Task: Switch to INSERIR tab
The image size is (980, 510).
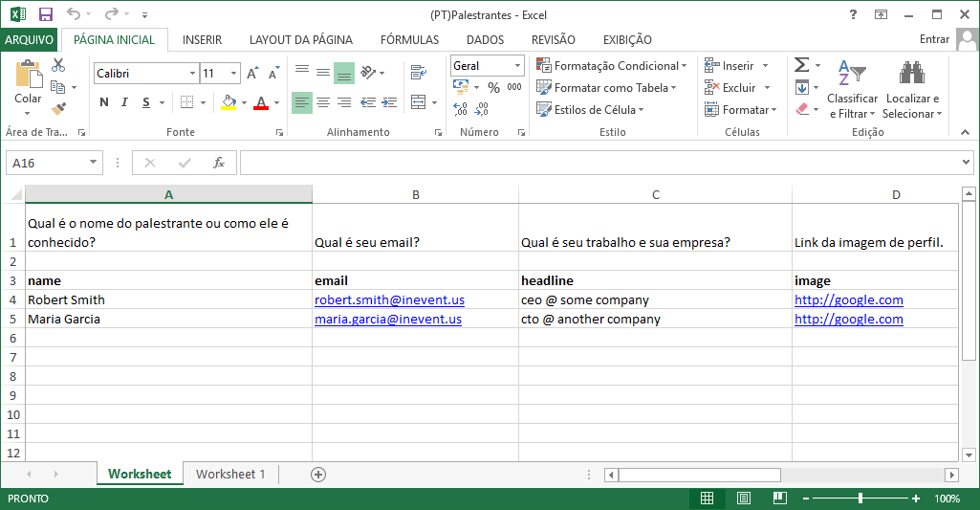Action: (x=202, y=39)
